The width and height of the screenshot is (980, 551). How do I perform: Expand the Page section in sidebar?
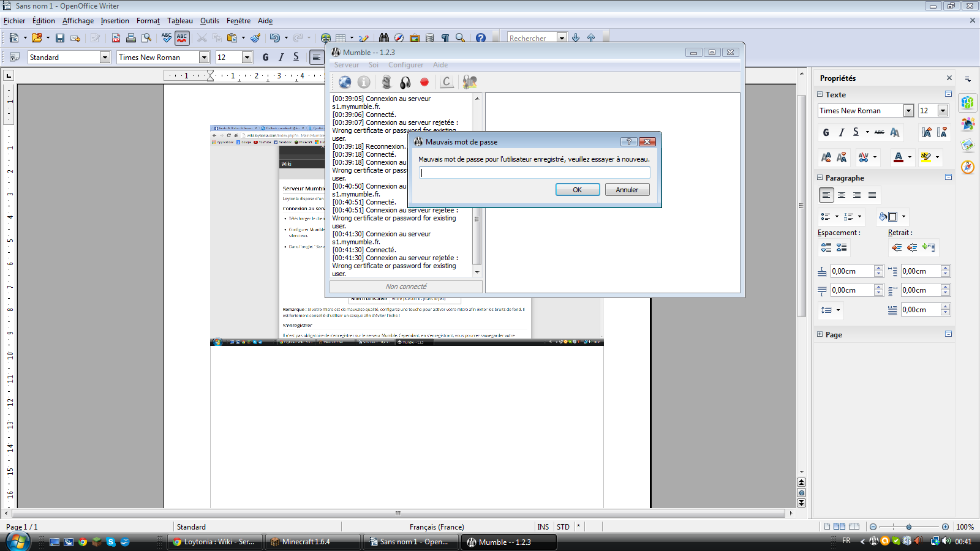coord(820,334)
